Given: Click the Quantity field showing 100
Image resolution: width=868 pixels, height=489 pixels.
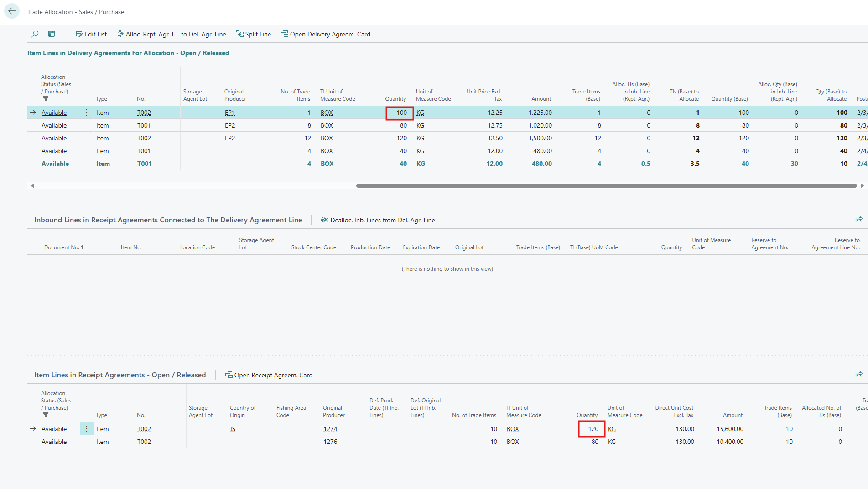Looking at the screenshot, I should 400,113.
